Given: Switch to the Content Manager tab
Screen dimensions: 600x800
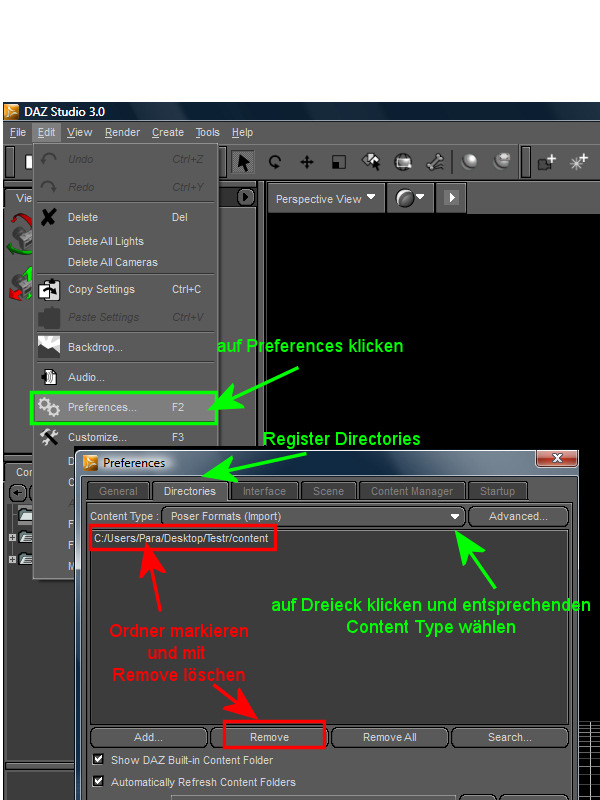Looking at the screenshot, I should click(412, 491).
